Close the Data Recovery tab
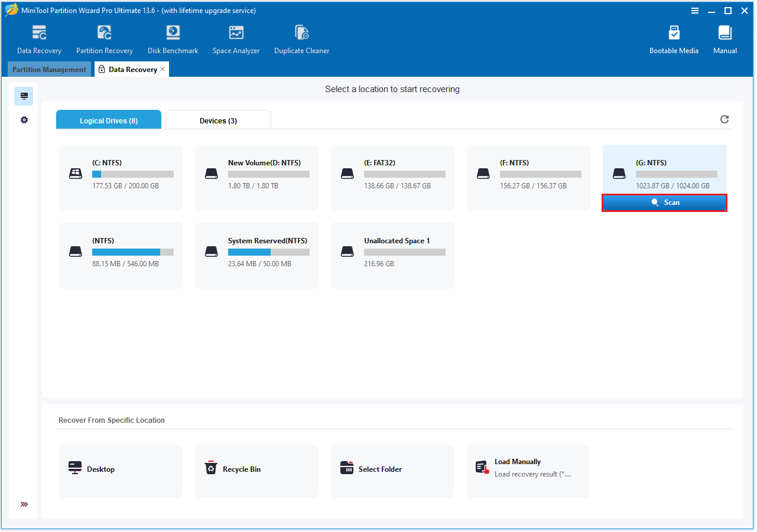Viewport: 757px width, 532px height. point(163,69)
